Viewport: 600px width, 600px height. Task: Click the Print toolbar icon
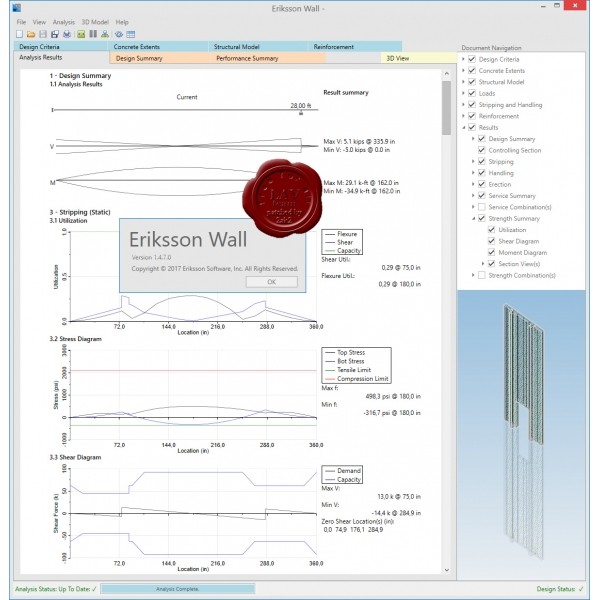tap(67, 34)
